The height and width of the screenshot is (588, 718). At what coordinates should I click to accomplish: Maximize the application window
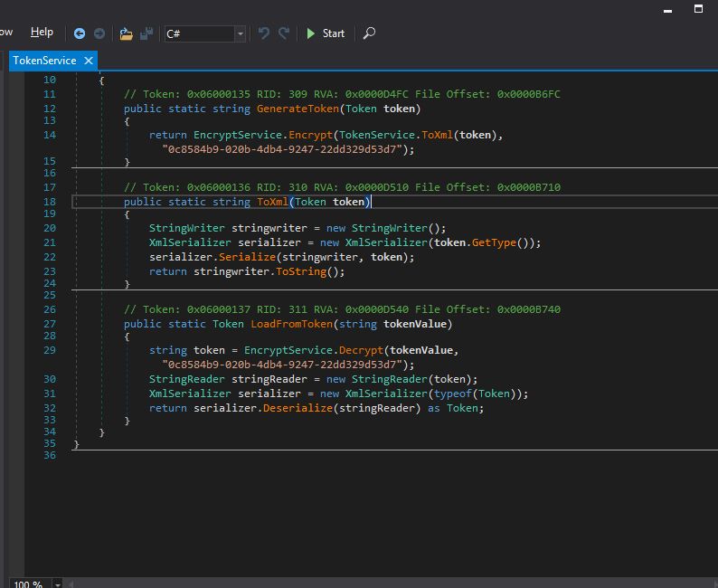(699, 8)
